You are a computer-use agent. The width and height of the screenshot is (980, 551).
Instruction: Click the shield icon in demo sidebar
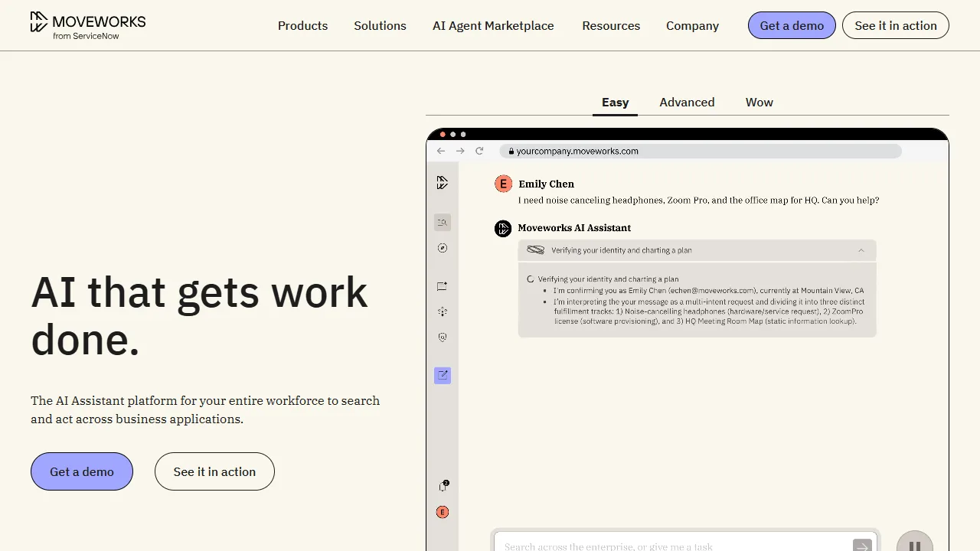[443, 337]
